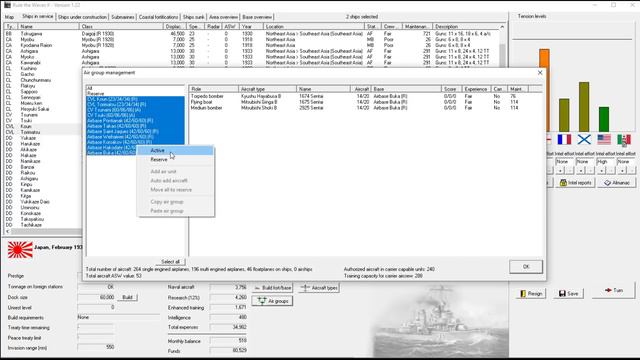Select Airbase Saint Jaques entry
Screen dimensions: 640x360
[x=136, y=131]
